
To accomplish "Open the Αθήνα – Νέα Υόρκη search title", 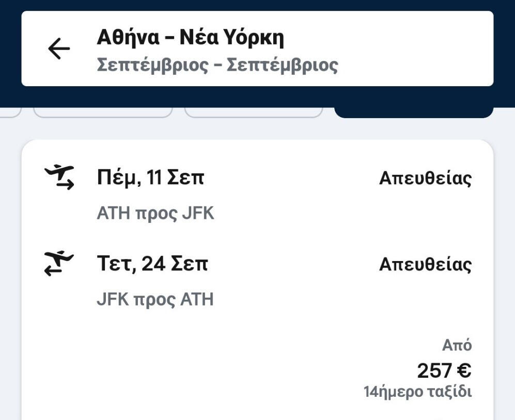I will point(190,38).
